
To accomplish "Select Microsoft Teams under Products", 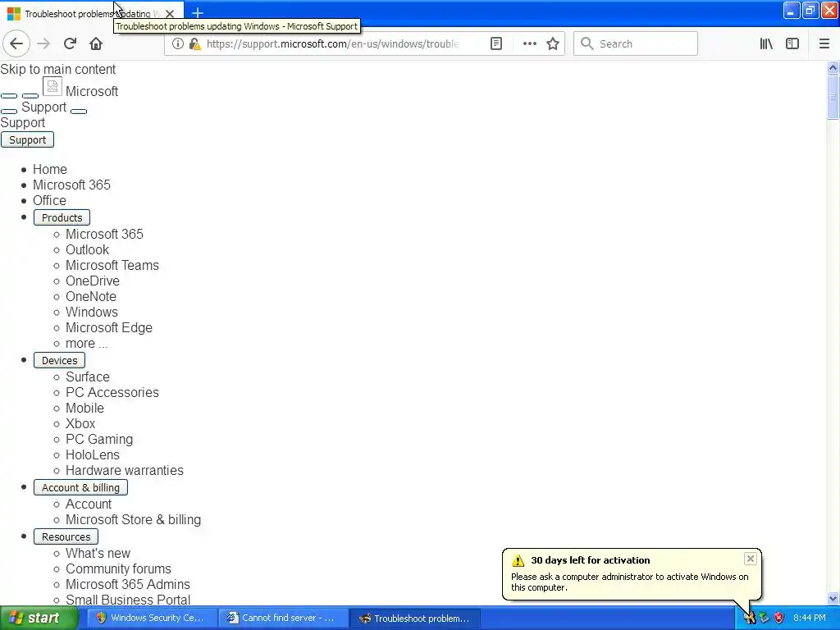I will point(112,265).
